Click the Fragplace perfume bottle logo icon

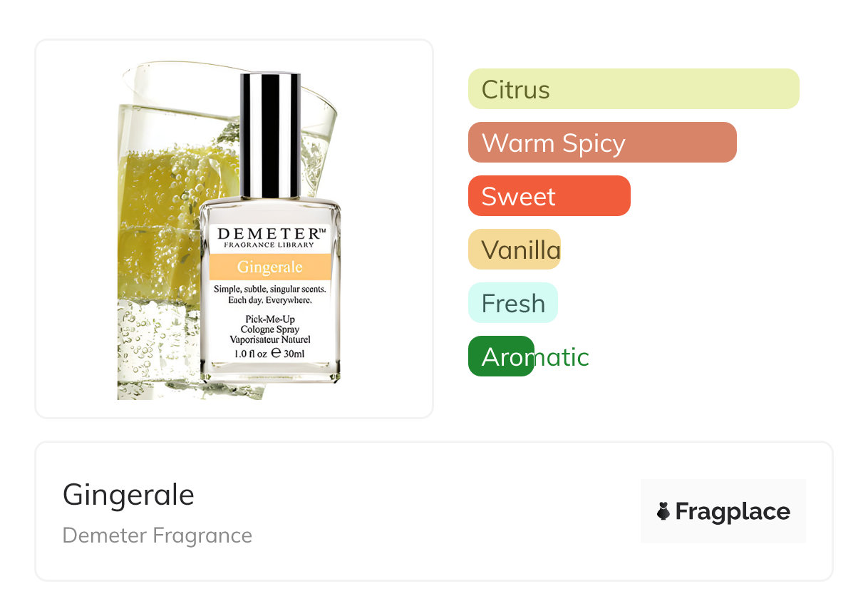point(663,511)
